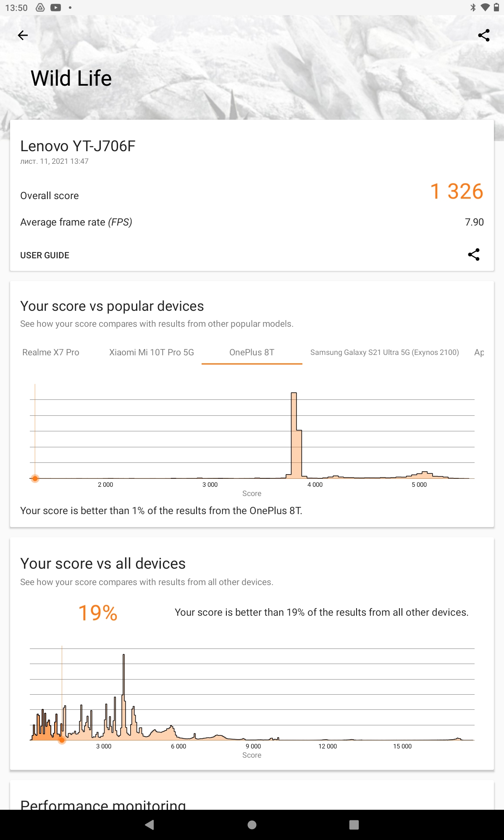Tap the battery status icon
Viewport: 504px width, 840px height.
496,8
